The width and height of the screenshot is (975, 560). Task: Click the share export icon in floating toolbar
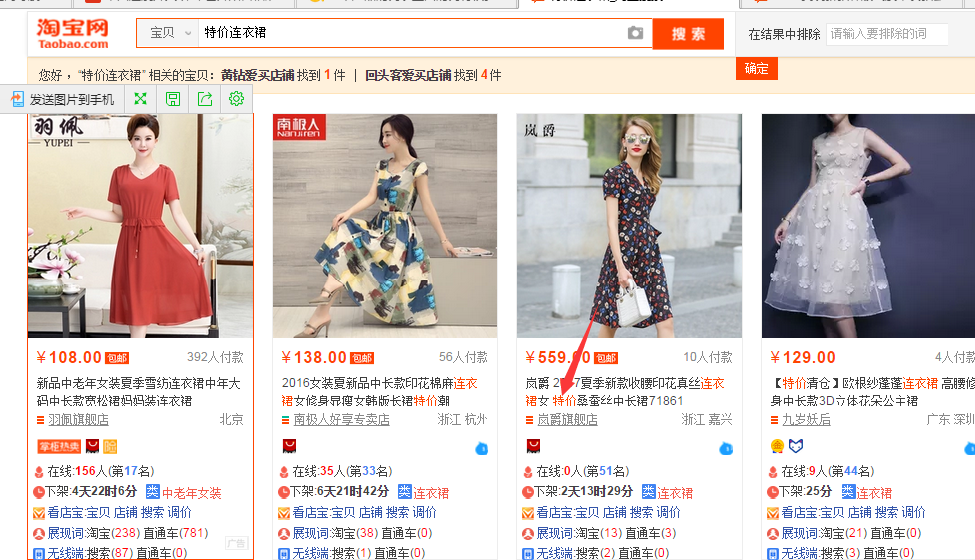pos(204,98)
